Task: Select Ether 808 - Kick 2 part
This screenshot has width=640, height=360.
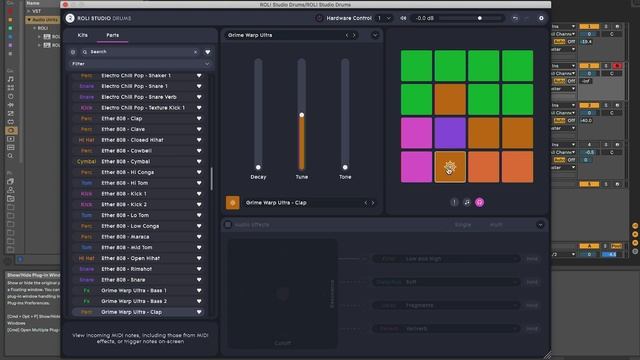Action: pos(139,204)
